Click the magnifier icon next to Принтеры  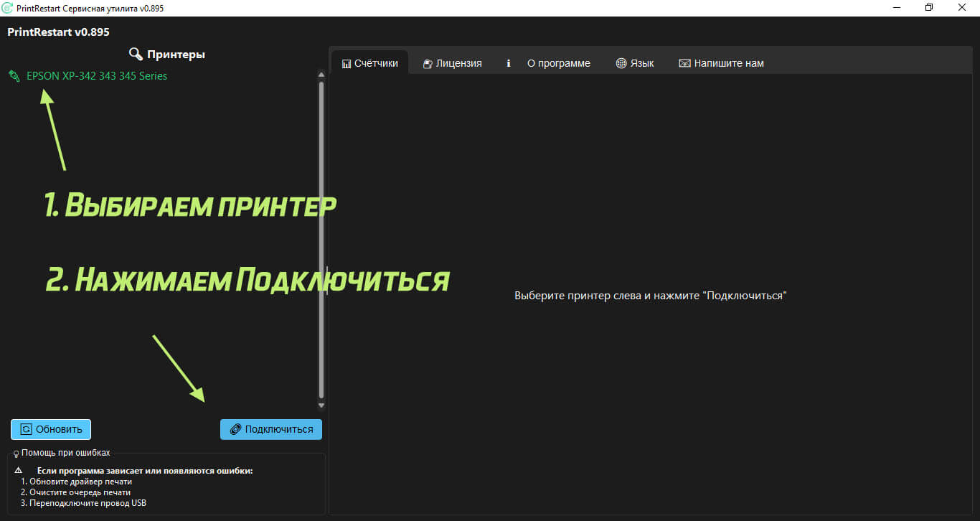136,54
